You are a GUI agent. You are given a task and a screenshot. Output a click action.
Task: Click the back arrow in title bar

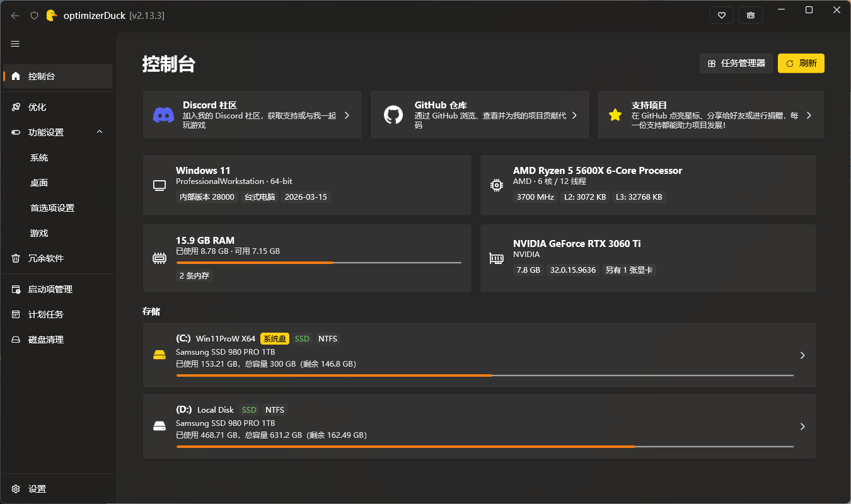pyautogui.click(x=16, y=16)
